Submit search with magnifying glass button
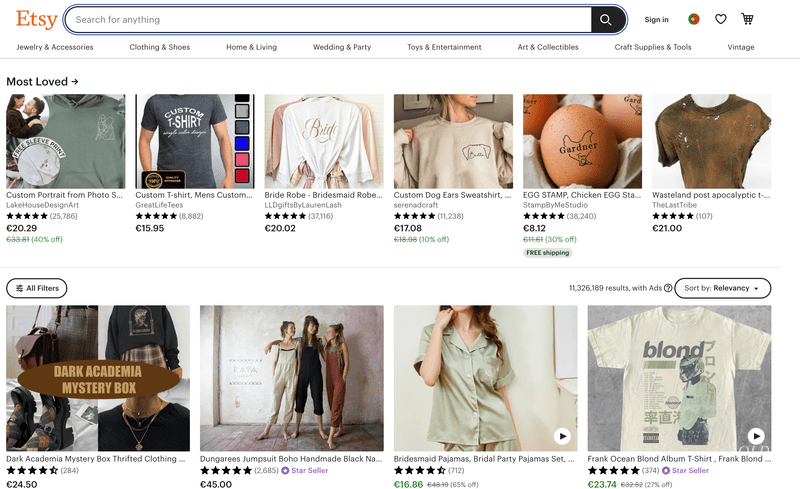The width and height of the screenshot is (800, 489). [607, 20]
